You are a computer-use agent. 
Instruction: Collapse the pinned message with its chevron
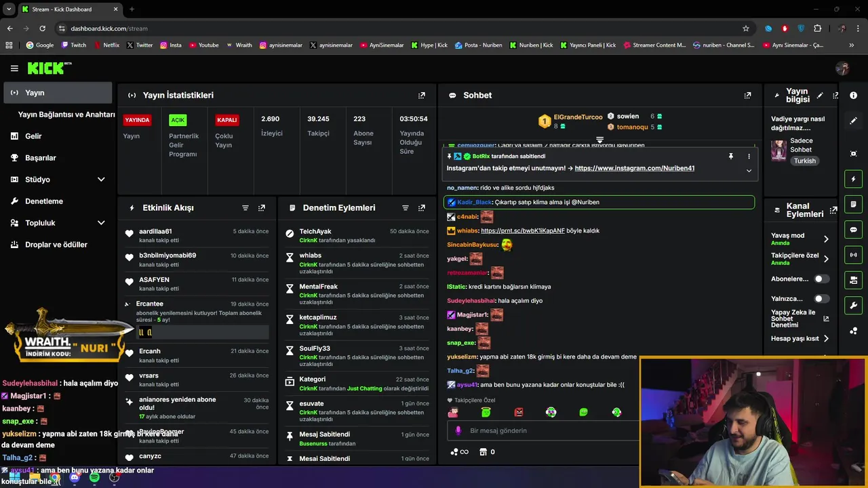(749, 171)
